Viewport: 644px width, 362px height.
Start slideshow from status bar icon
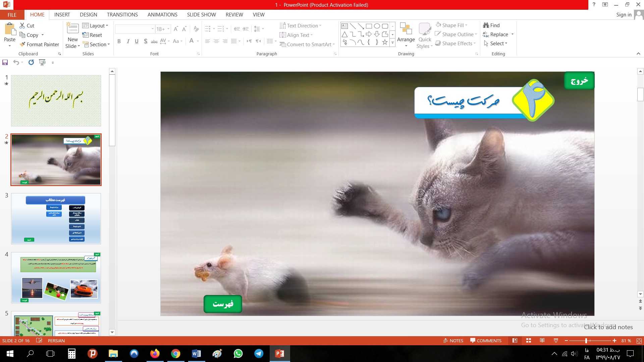pyautogui.click(x=556, y=341)
